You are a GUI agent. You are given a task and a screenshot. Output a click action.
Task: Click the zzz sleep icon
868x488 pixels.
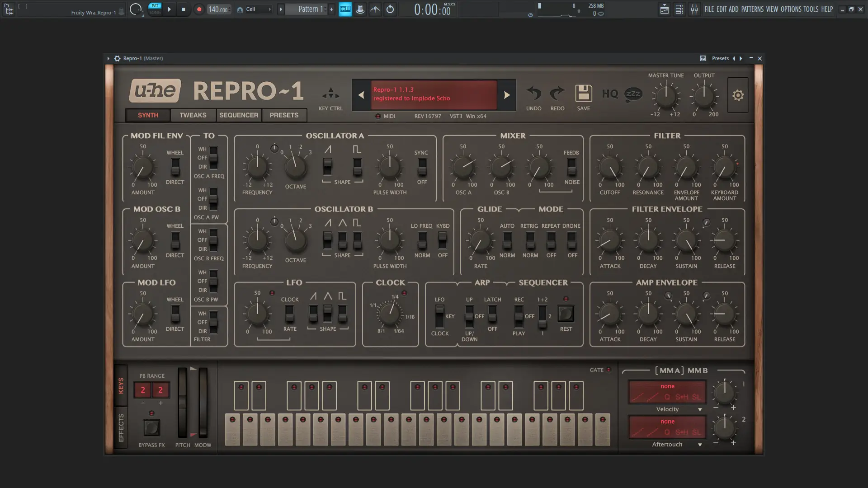pyautogui.click(x=633, y=94)
